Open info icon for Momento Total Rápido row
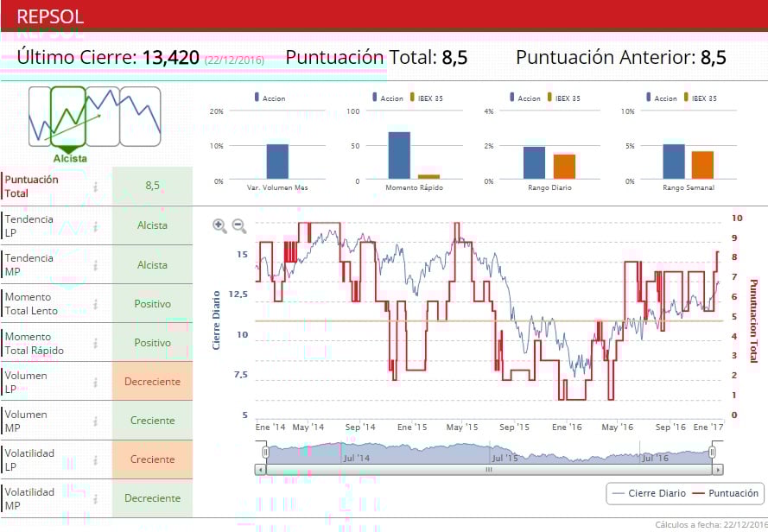Screen dimensions: 768x532 point(96,343)
